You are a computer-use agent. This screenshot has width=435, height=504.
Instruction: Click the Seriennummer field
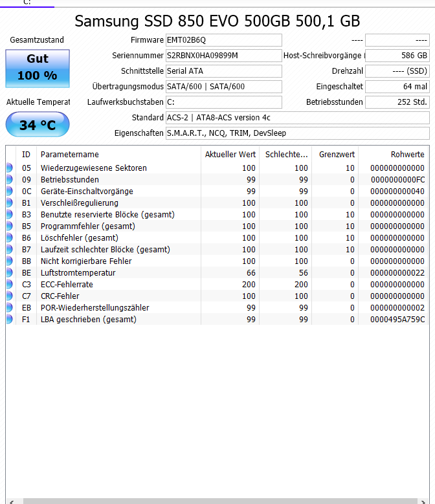pyautogui.click(x=224, y=56)
